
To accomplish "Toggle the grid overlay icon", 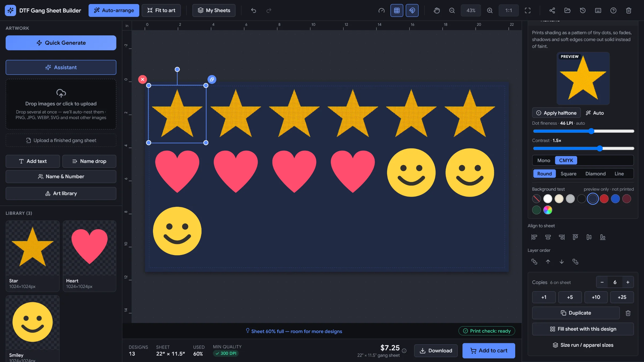I will point(397,10).
